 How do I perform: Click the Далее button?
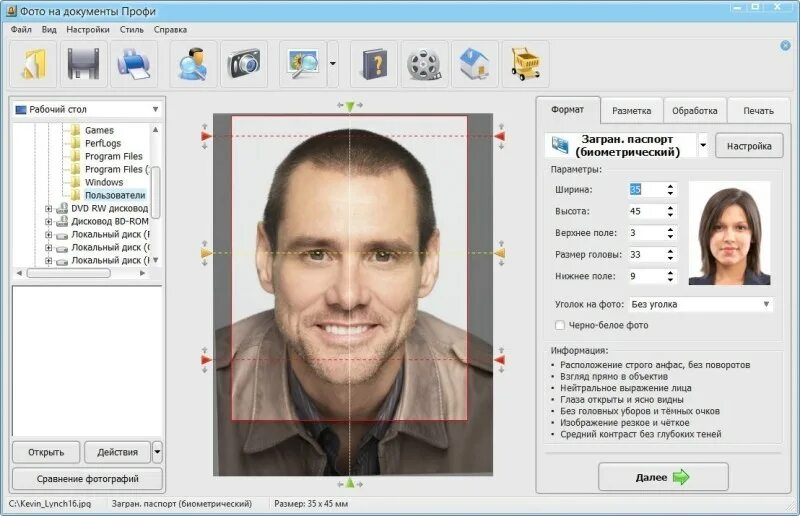pos(663,477)
